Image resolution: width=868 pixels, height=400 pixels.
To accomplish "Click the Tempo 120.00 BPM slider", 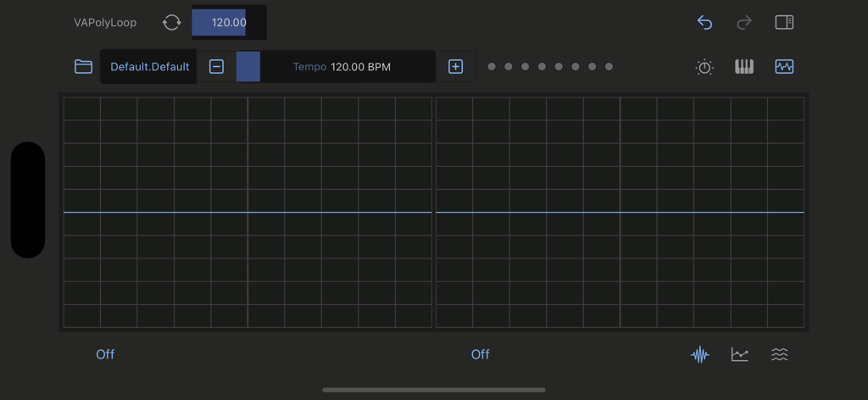I will pyautogui.click(x=336, y=66).
